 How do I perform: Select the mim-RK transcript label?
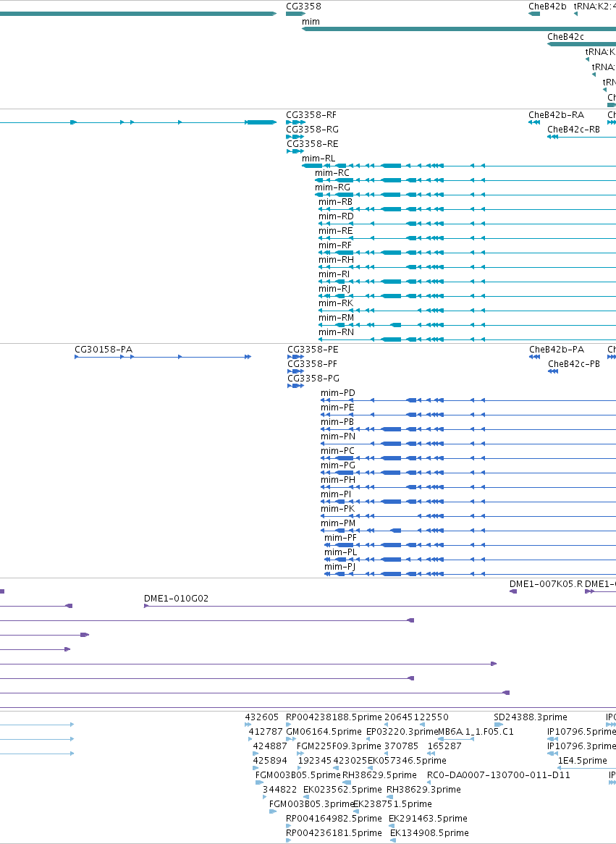(x=335, y=303)
